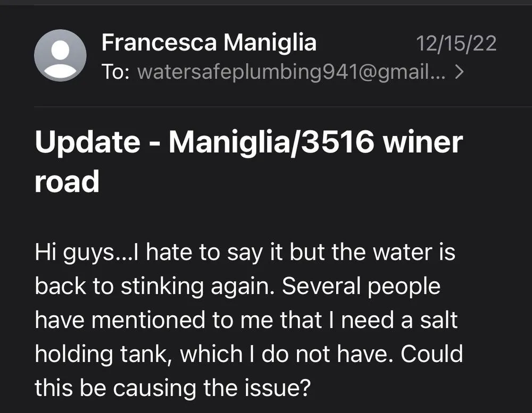Click "Several people" in the email body
This screenshot has width=532, height=413.
361,286
